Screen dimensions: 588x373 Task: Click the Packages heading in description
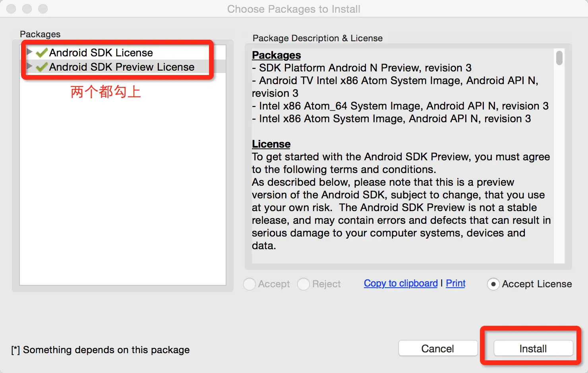point(277,55)
